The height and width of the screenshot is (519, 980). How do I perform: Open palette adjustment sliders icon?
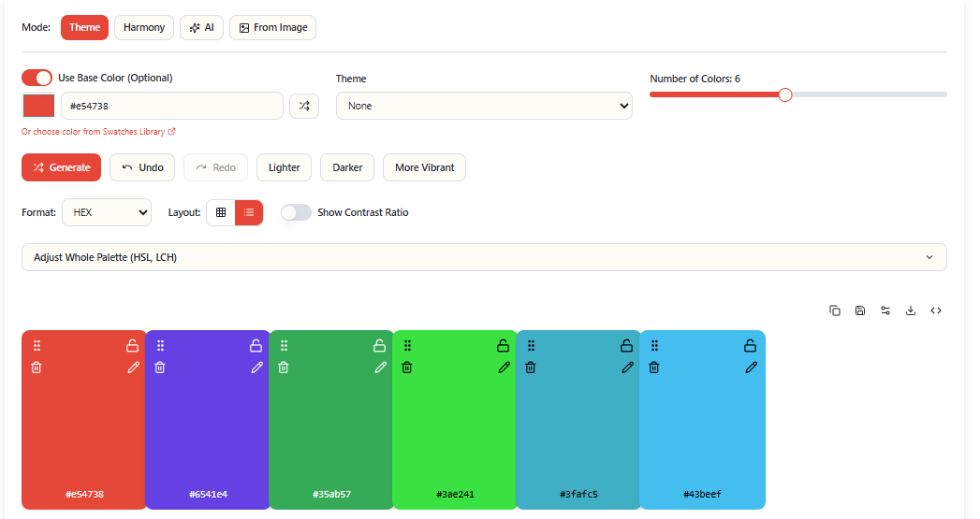click(x=885, y=310)
